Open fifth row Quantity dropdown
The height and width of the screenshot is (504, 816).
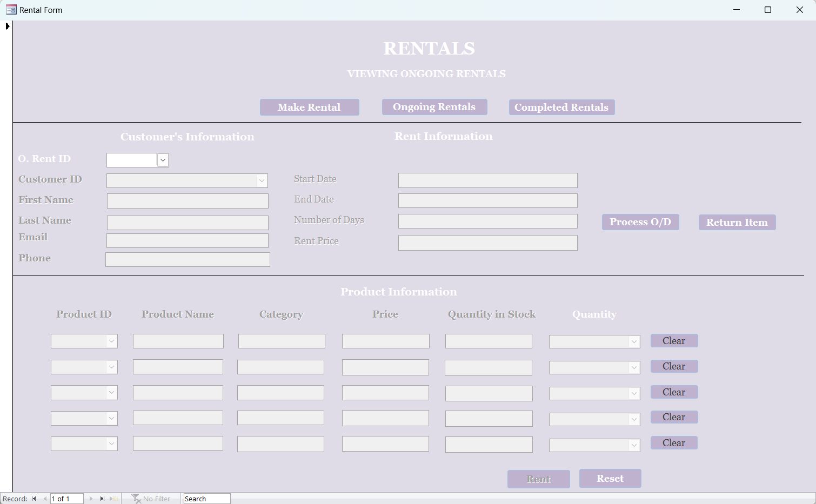coord(634,446)
